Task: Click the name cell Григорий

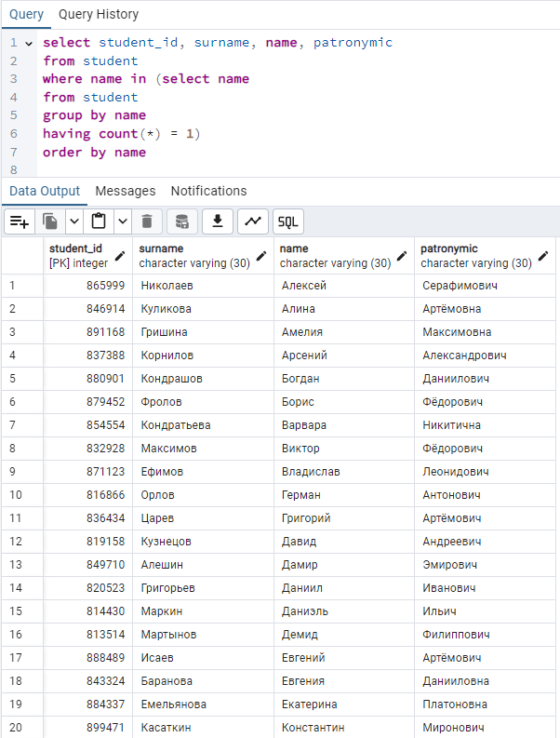Action: tap(344, 517)
